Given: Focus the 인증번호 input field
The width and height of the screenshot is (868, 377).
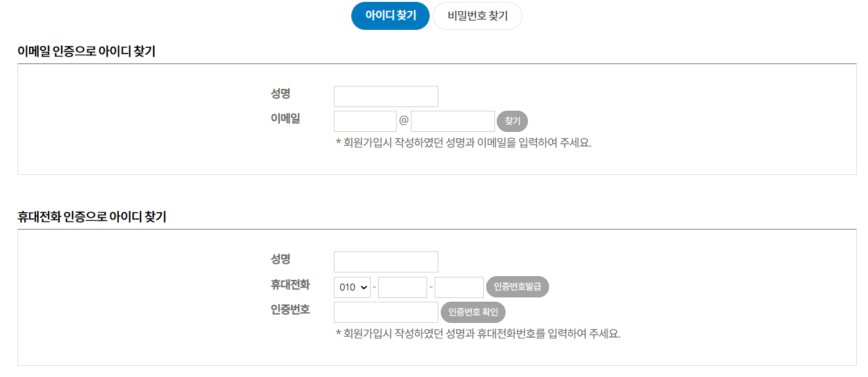Looking at the screenshot, I should tap(386, 312).
